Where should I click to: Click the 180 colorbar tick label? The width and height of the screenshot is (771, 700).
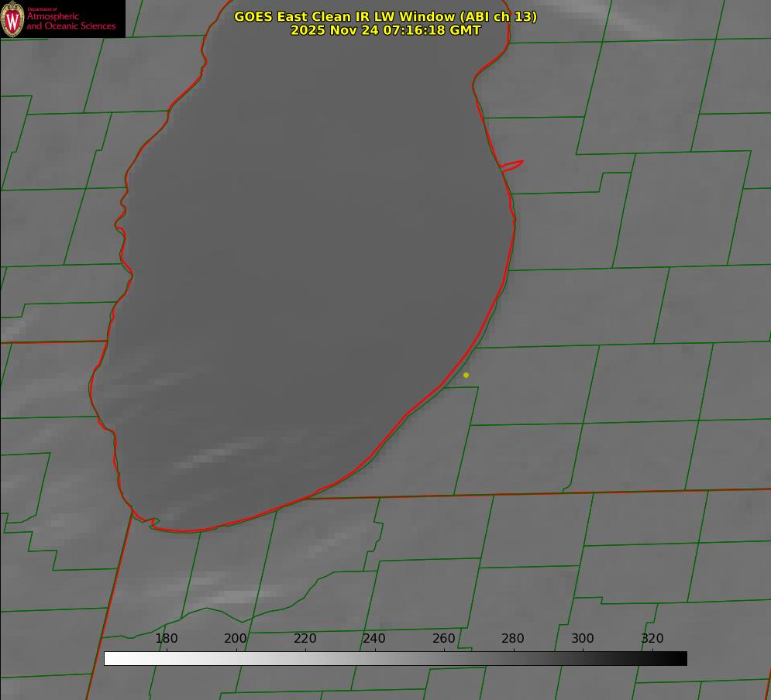point(167,639)
